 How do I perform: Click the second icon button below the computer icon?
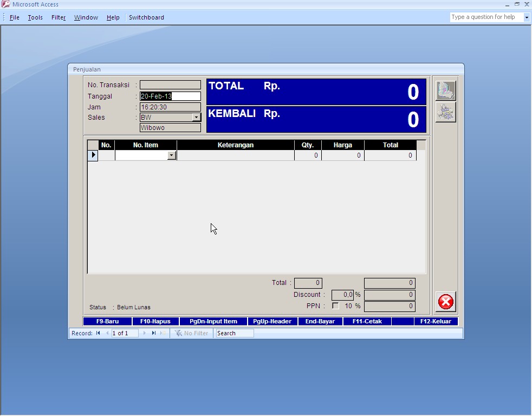point(445,112)
